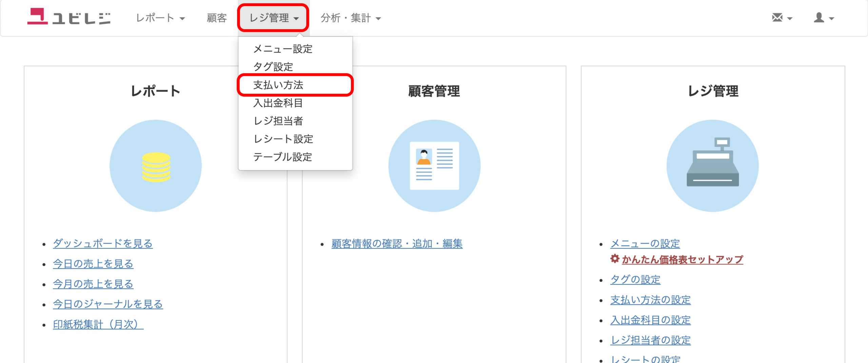Viewport: 868px width, 363px height.
Task: Open the 入出金科目の設定 link
Action: click(650, 320)
